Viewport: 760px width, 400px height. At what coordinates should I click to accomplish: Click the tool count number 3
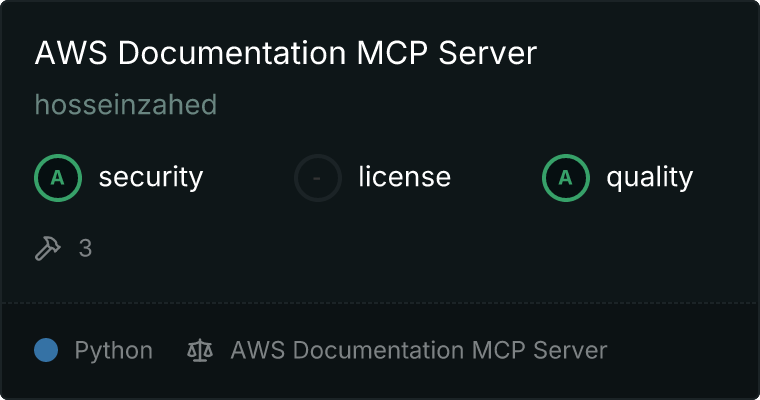pyautogui.click(x=85, y=248)
